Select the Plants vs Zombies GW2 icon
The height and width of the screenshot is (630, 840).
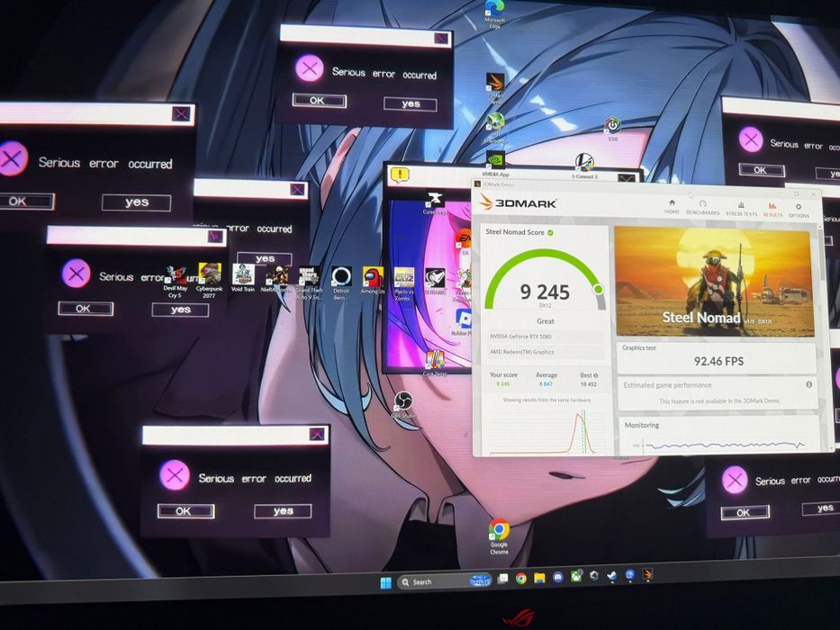pyautogui.click(x=403, y=283)
